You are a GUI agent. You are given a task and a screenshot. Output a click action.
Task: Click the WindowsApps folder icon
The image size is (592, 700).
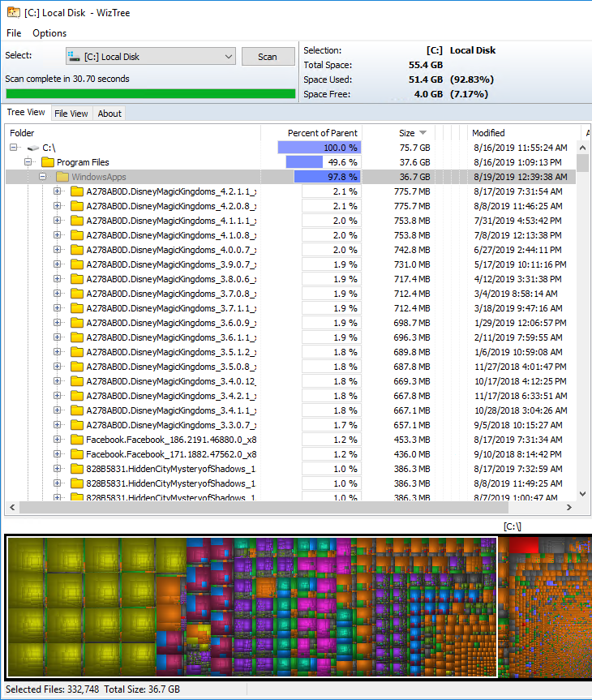coord(62,177)
